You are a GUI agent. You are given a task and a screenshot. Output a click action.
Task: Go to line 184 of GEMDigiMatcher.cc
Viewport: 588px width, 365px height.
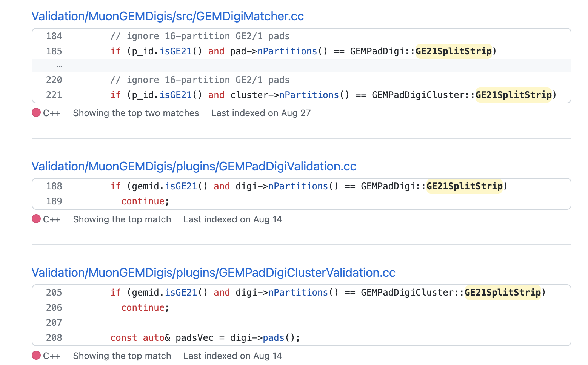tap(54, 36)
